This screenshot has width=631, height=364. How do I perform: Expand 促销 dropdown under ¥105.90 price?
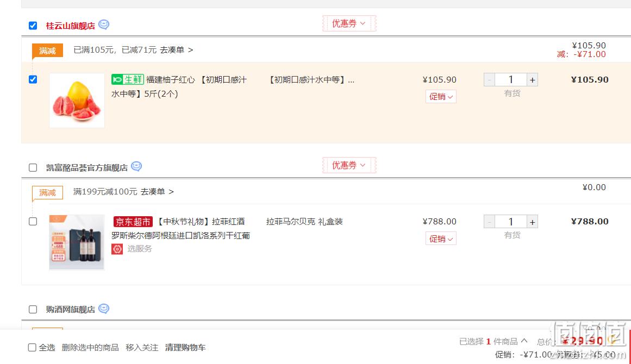click(x=441, y=97)
